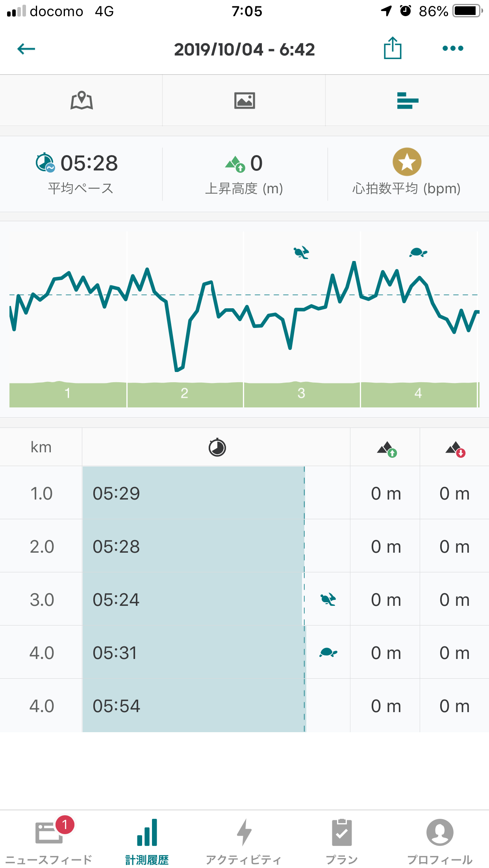
Task: Select split segment 2 on chart
Action: (185, 393)
